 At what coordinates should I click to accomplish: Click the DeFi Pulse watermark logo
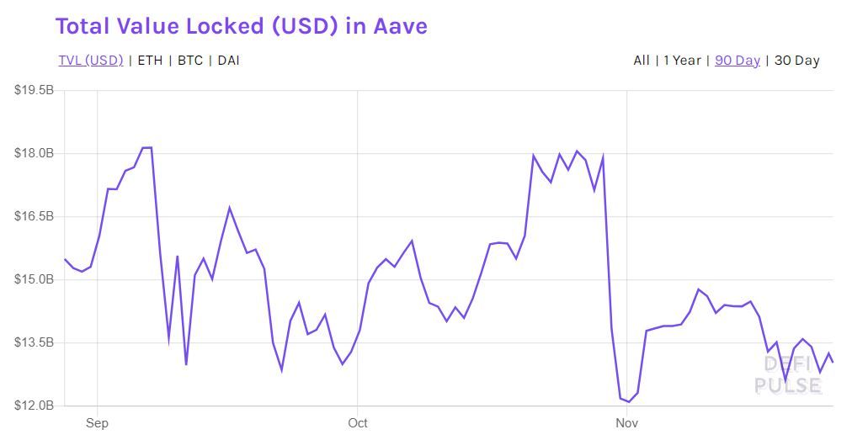[x=788, y=374]
